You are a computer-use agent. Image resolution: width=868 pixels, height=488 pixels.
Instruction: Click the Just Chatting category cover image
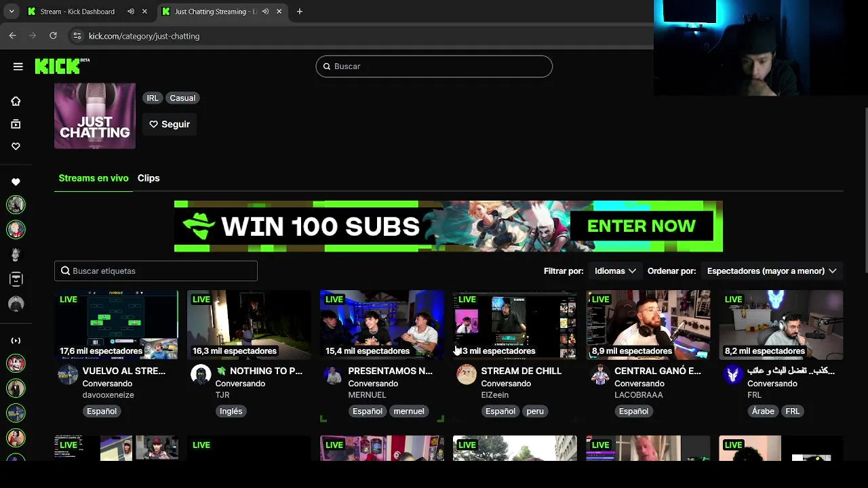click(x=95, y=116)
